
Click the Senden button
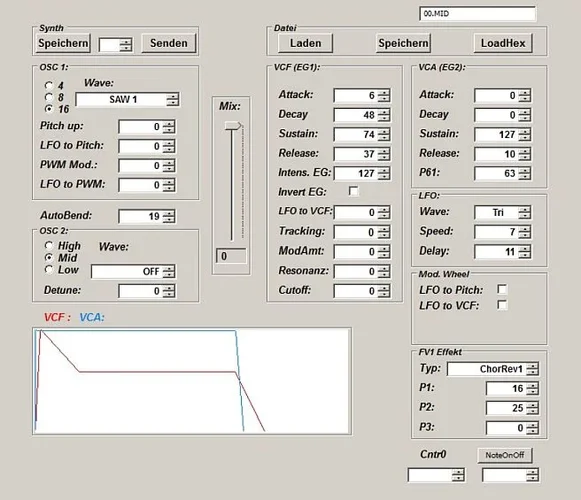pos(169,43)
